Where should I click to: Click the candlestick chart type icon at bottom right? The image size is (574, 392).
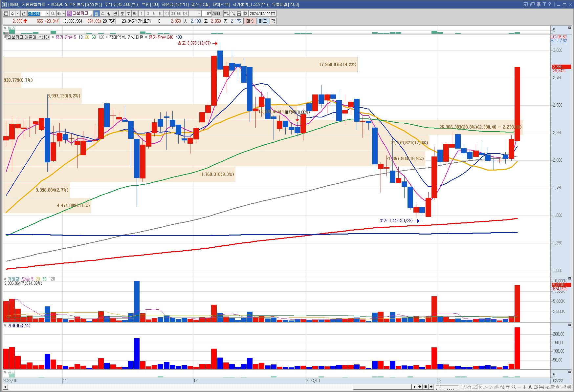pyautogui.click(x=569, y=387)
